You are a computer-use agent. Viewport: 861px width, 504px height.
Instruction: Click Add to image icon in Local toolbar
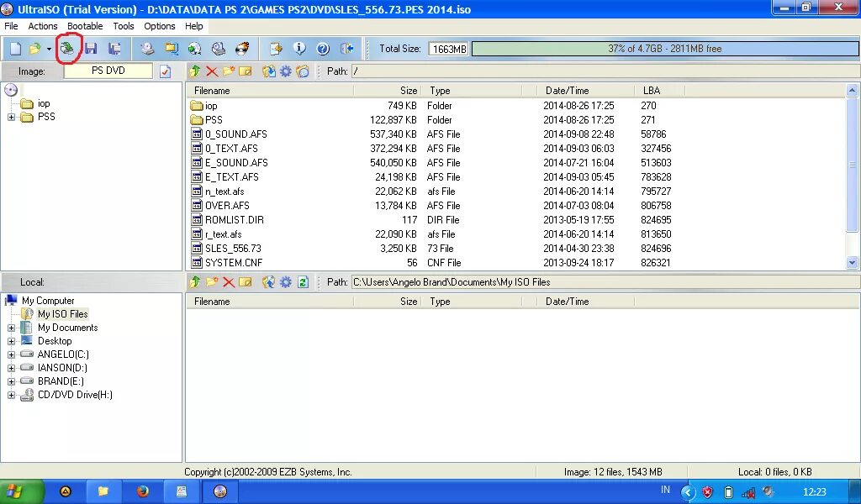pos(268,282)
